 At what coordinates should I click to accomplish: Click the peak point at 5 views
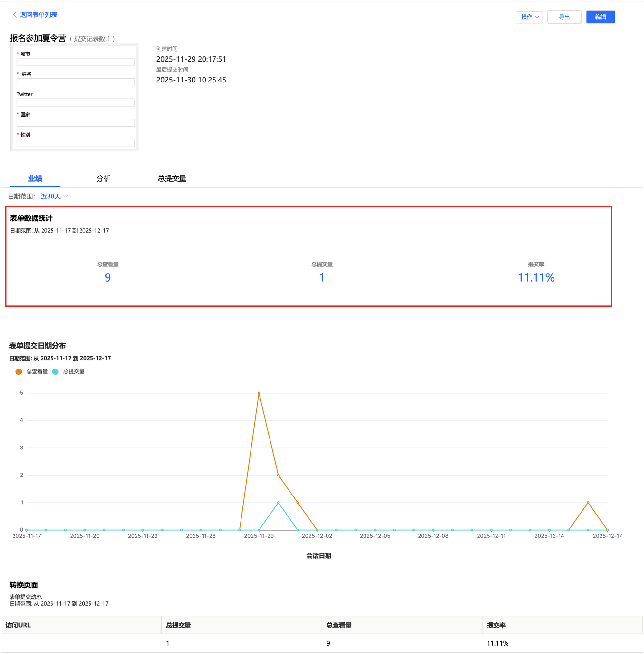pos(259,393)
